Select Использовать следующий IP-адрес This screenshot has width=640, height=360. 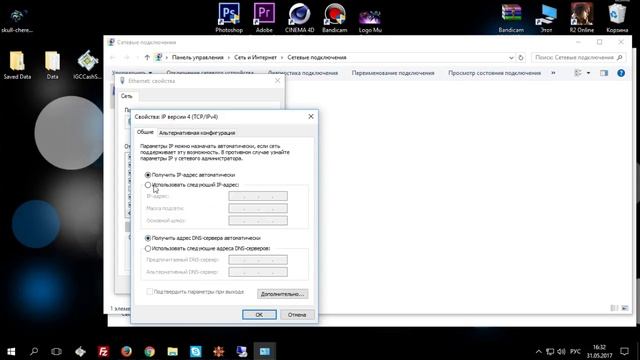coord(192,185)
